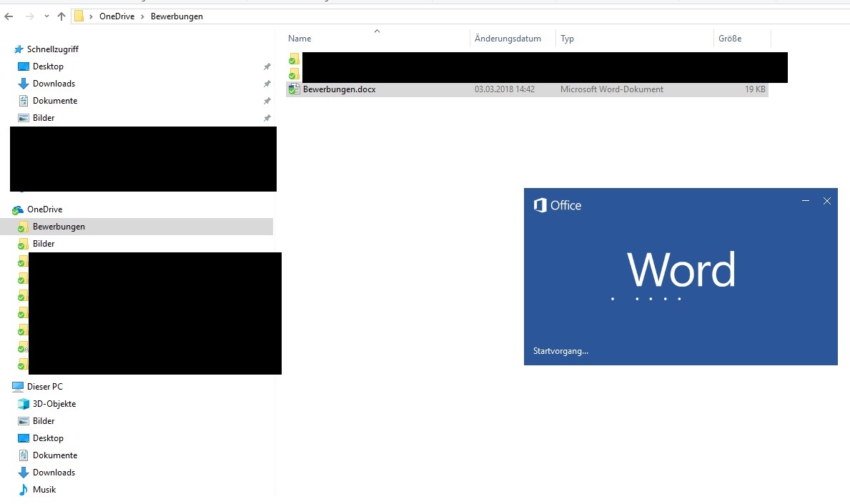Image resolution: width=850 pixels, height=504 pixels.
Task: Expand the chevron after OneDrive breadcrumb
Action: tap(142, 16)
